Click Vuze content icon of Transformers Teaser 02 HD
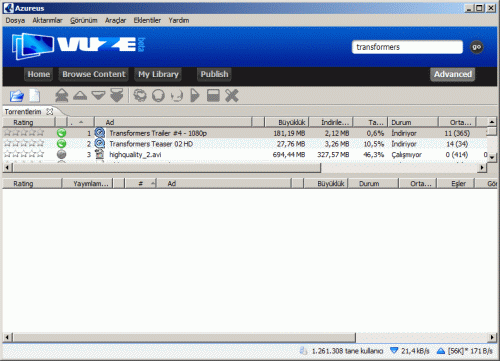Viewport: 500px width, 361px height. tap(99, 143)
